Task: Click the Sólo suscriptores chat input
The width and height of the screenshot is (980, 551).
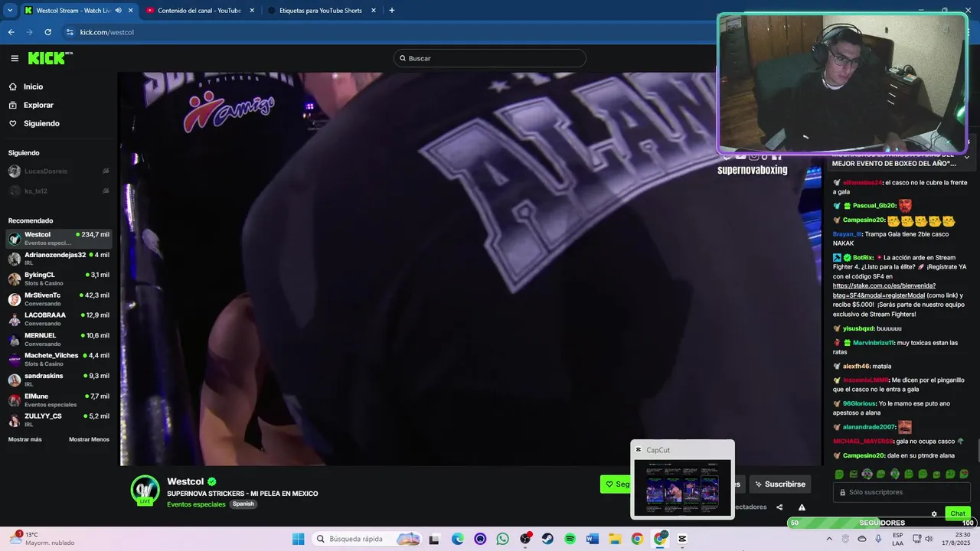Action: [901, 492]
